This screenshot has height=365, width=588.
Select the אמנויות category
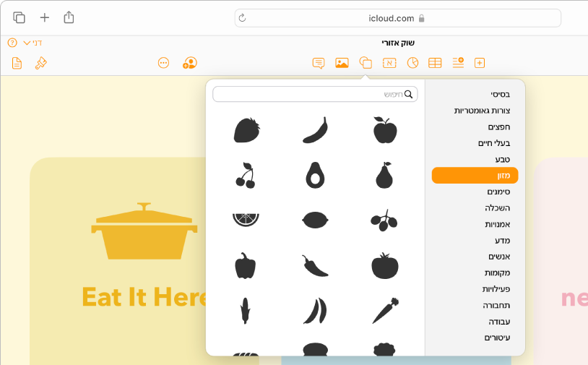[x=497, y=224]
